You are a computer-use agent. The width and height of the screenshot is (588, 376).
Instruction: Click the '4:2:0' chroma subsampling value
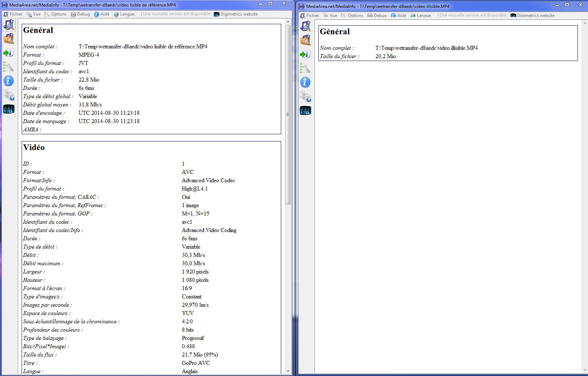coord(187,322)
